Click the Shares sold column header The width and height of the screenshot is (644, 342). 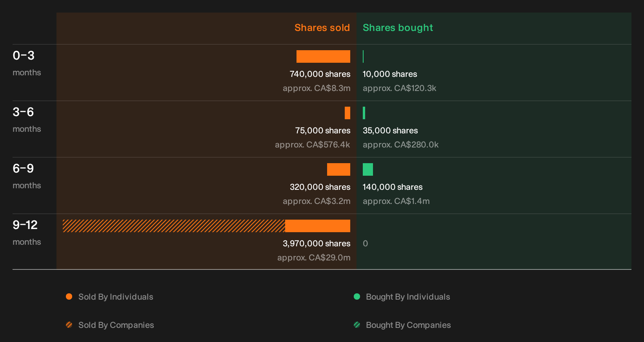pyautogui.click(x=322, y=28)
